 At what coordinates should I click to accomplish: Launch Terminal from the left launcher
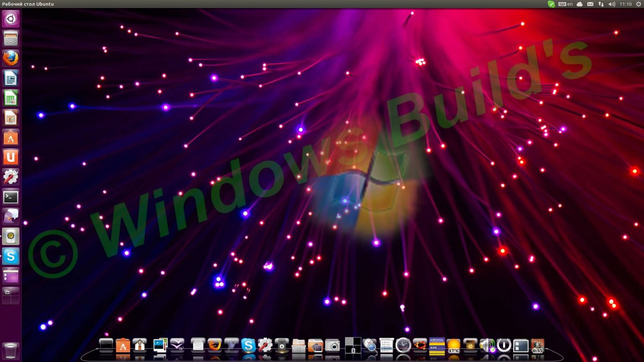coord(11,197)
